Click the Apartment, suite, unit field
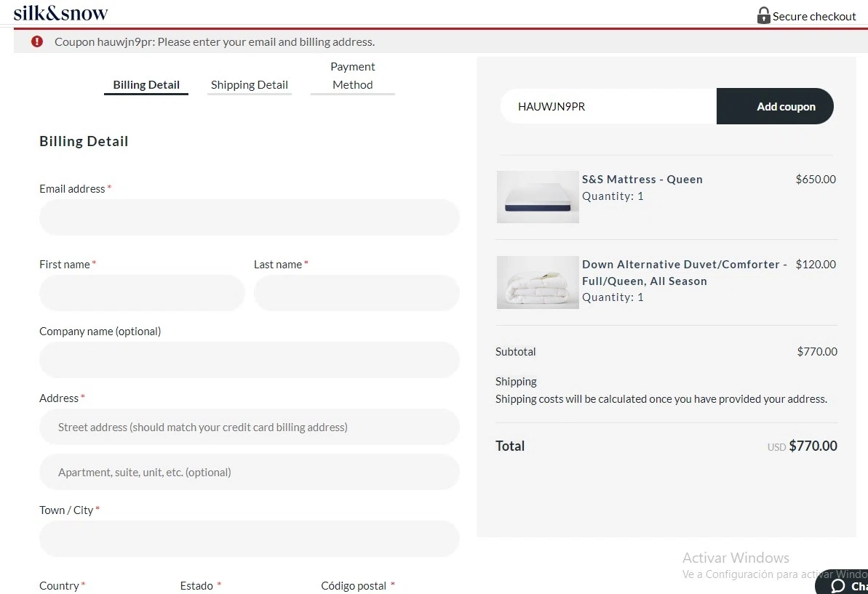This screenshot has width=868, height=594. (249, 472)
